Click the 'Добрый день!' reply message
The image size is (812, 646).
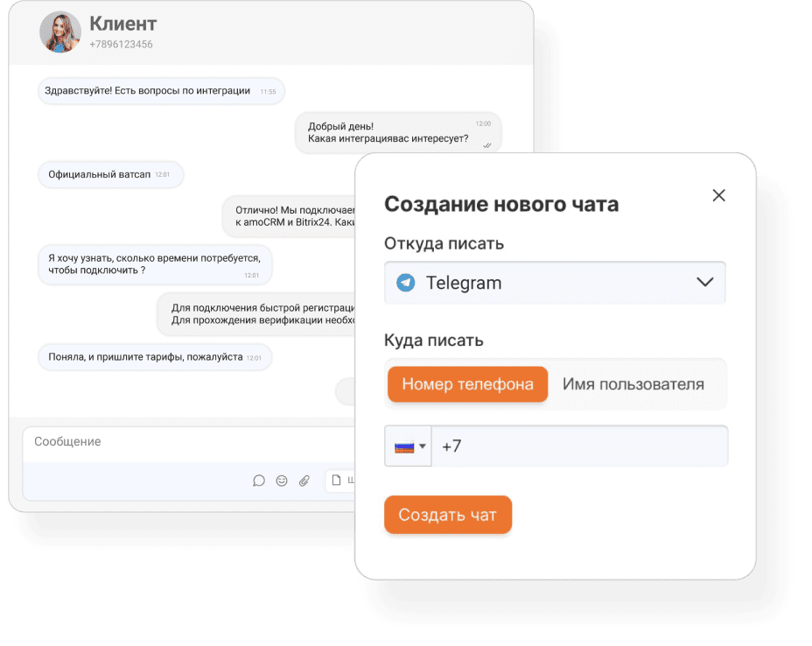tap(398, 133)
